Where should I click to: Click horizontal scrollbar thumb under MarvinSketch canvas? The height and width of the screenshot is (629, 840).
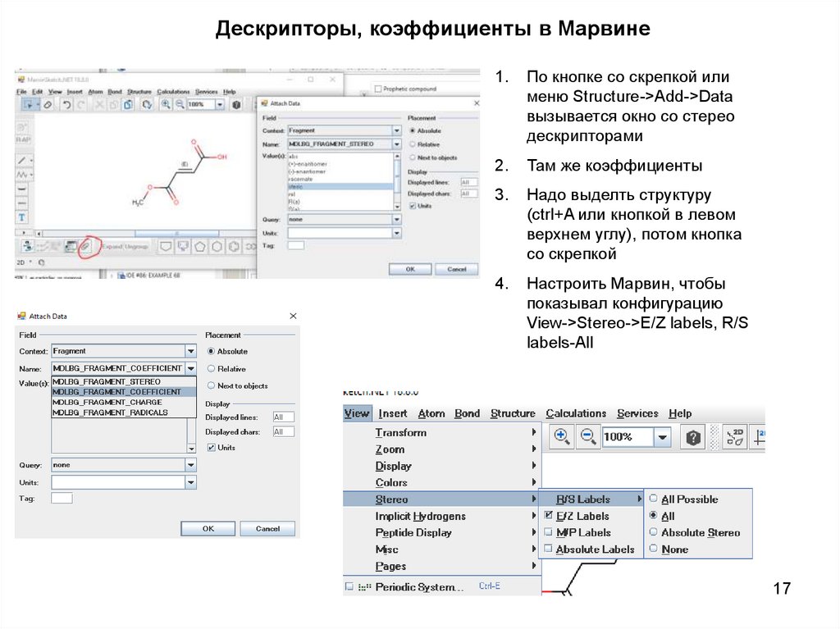[177, 234]
